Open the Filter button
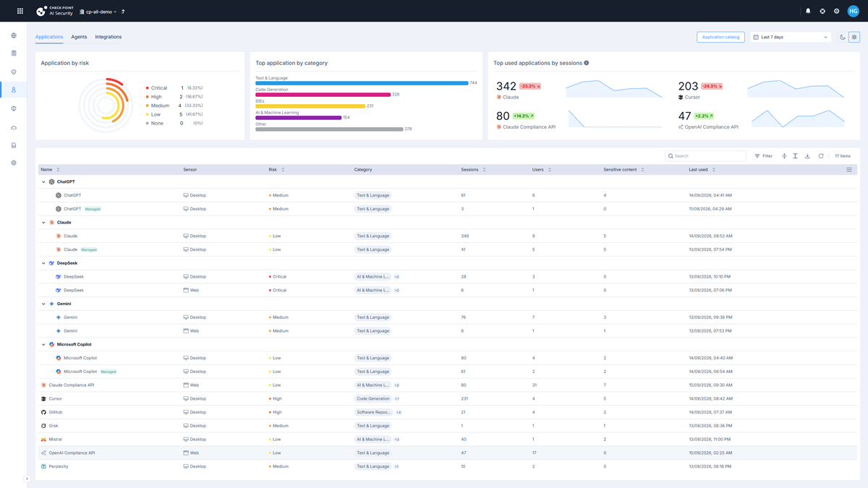This screenshot has width=868, height=488. (x=764, y=156)
